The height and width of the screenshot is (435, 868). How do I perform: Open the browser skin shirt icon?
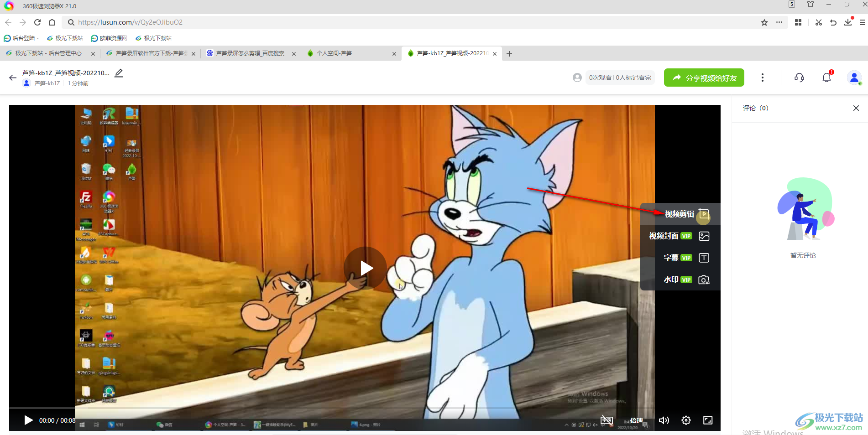810,5
